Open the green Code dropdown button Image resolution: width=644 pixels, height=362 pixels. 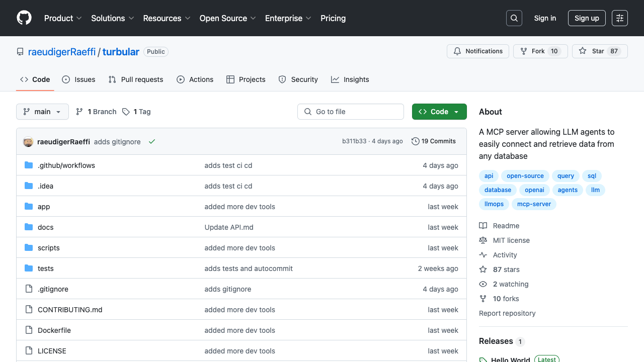pyautogui.click(x=439, y=112)
